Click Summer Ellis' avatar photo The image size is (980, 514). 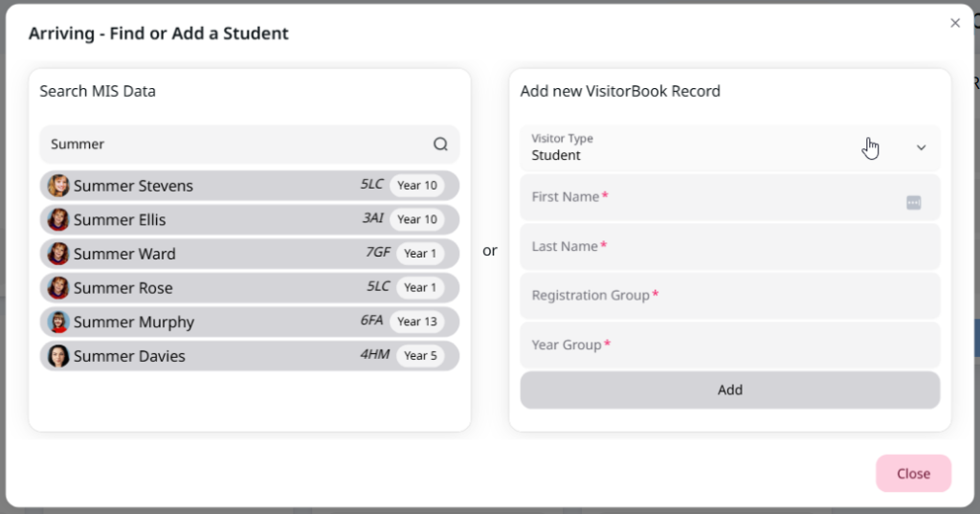(x=58, y=220)
